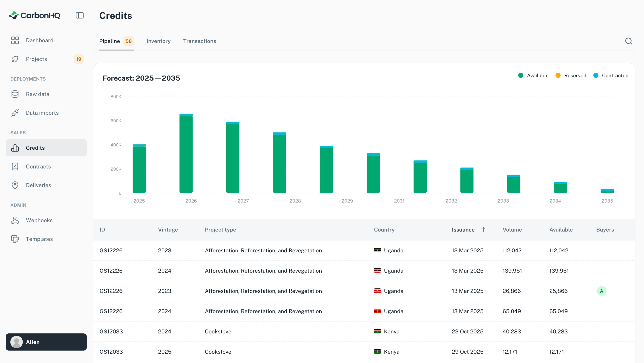Switch to the Inventory tab
The width and height of the screenshot is (644, 363).
click(159, 41)
